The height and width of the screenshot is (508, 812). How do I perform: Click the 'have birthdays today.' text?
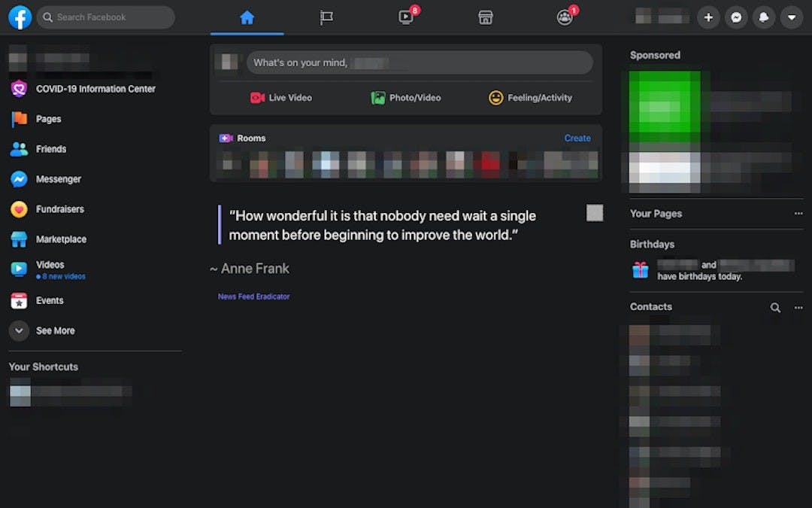pos(700,276)
